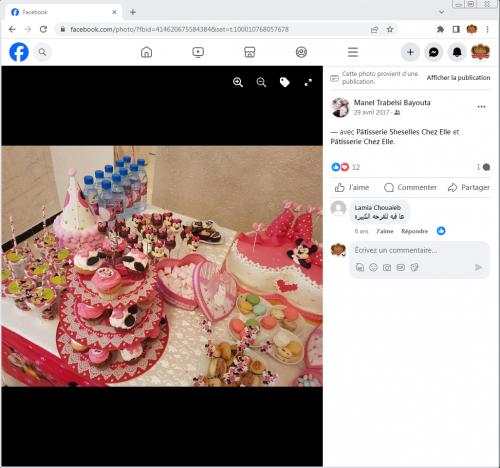The height and width of the screenshot is (468, 500).
Task: Open the emoji picker in comment box
Action: 373,267
